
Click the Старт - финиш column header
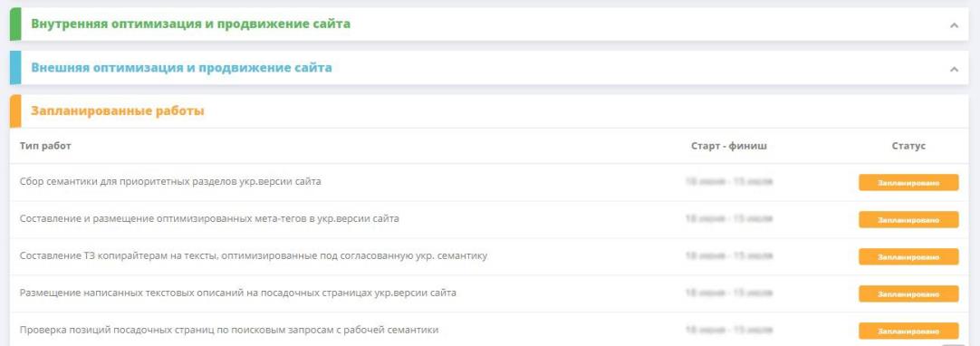(x=729, y=146)
